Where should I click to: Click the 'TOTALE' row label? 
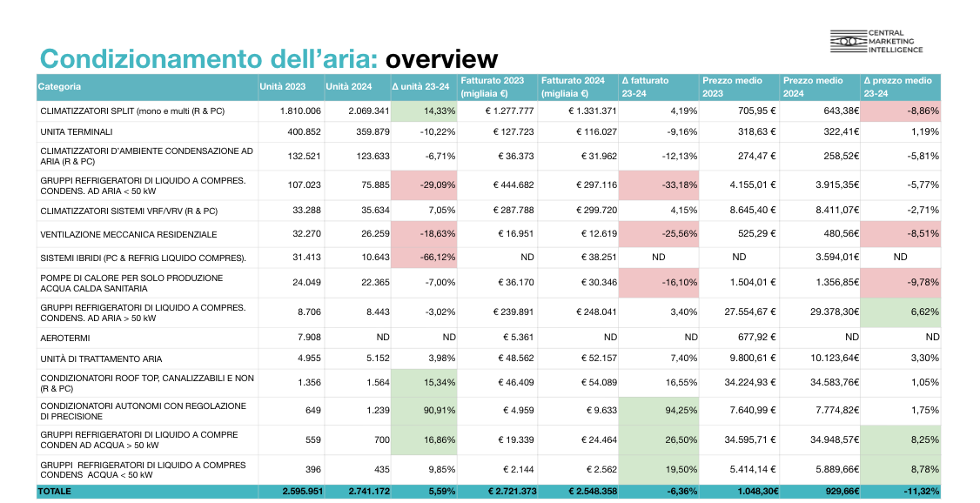[x=54, y=492]
